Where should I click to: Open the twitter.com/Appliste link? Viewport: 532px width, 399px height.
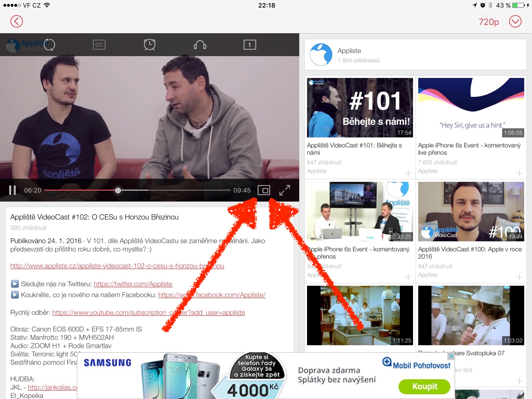[133, 284]
